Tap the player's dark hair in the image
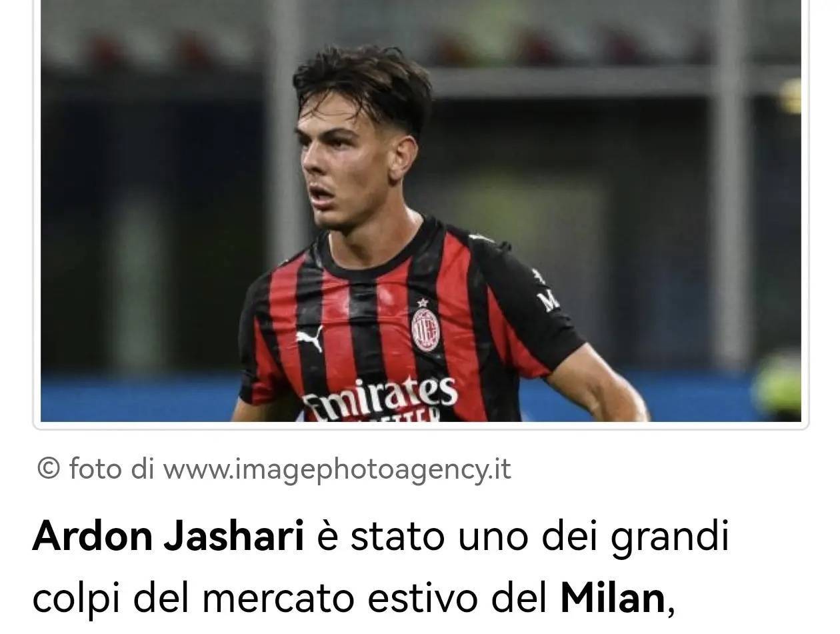This screenshot has height=634, width=840. (x=363, y=87)
